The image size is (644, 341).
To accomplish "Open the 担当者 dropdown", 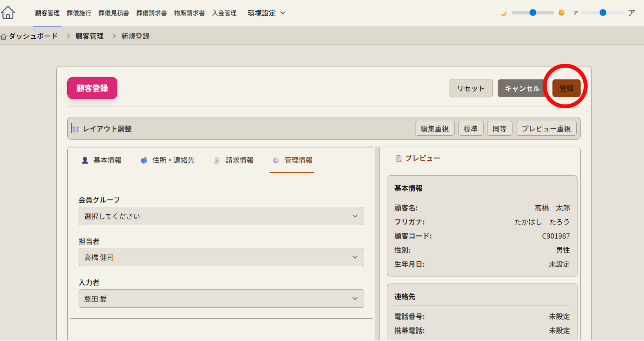I will tap(221, 257).
